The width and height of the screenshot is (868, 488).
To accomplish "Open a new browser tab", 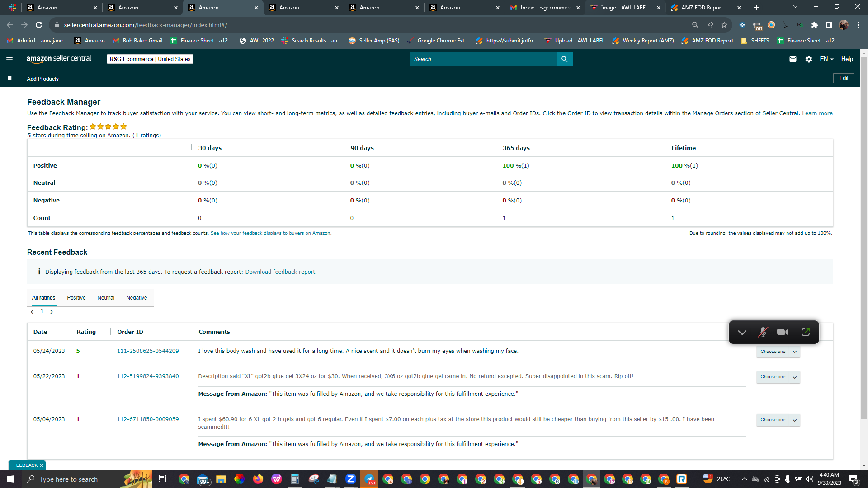I will (756, 8).
